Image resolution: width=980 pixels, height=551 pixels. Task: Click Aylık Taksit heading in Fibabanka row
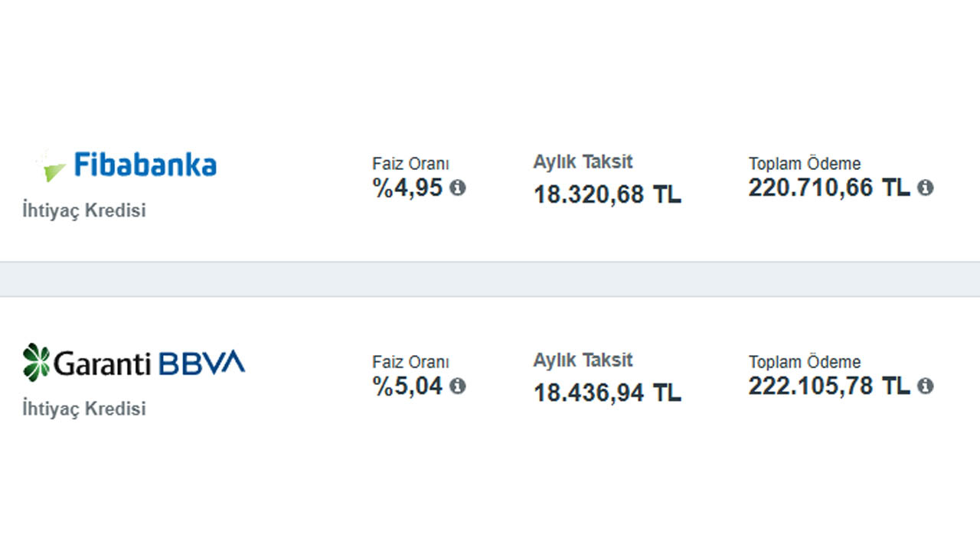[x=583, y=162]
